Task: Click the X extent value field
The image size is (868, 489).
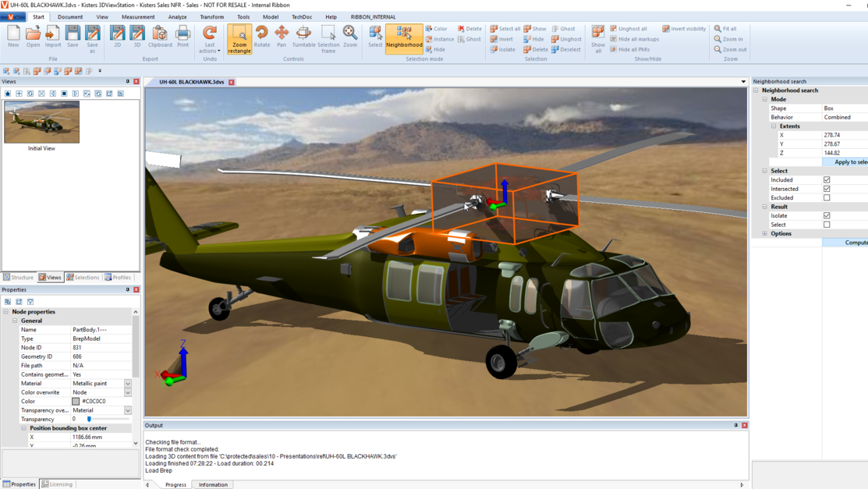Action: pos(845,135)
